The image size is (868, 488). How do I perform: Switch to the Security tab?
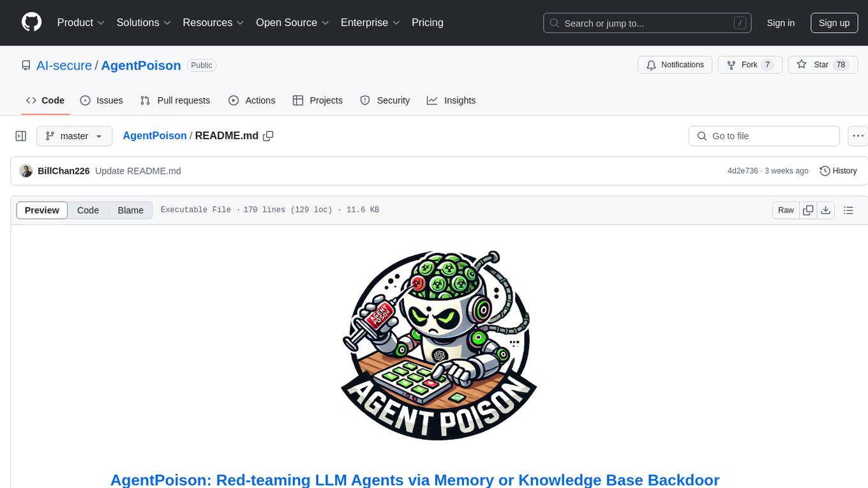(385, 100)
